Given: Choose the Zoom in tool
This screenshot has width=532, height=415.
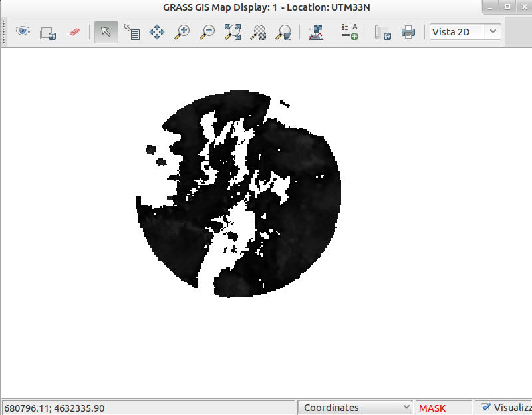Looking at the screenshot, I should pyautogui.click(x=182, y=32).
